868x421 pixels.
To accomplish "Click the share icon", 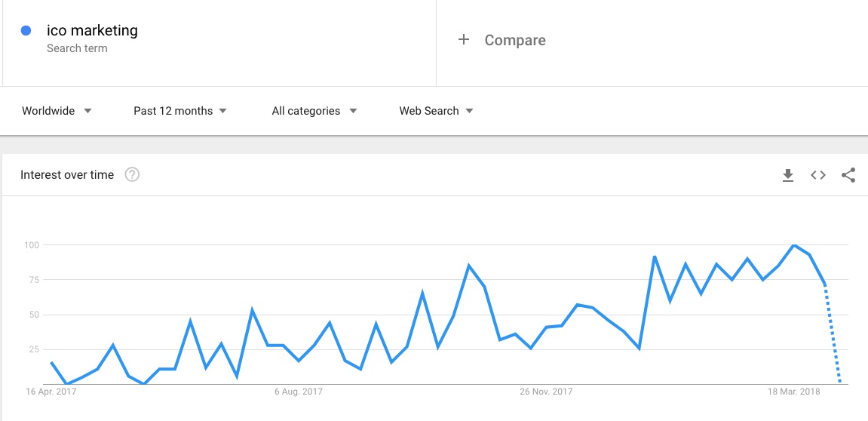I will (x=848, y=176).
